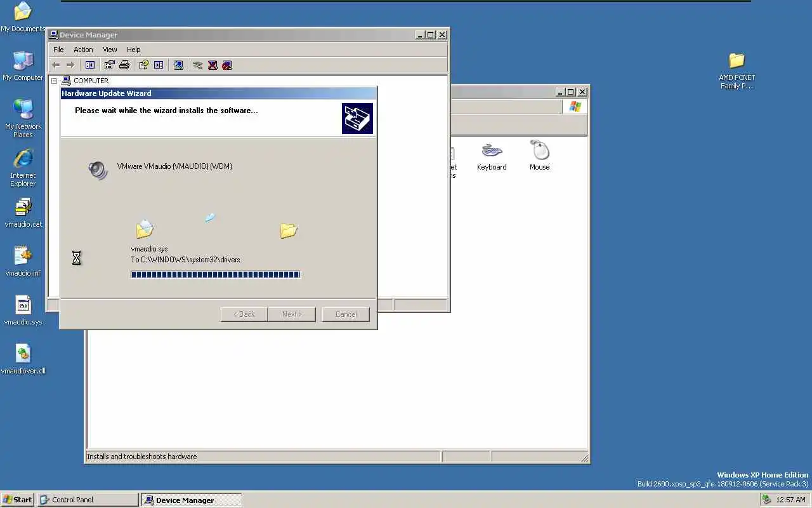Select My Network Places desktop icon
Screen dimensions: 812x508
(x=23, y=118)
